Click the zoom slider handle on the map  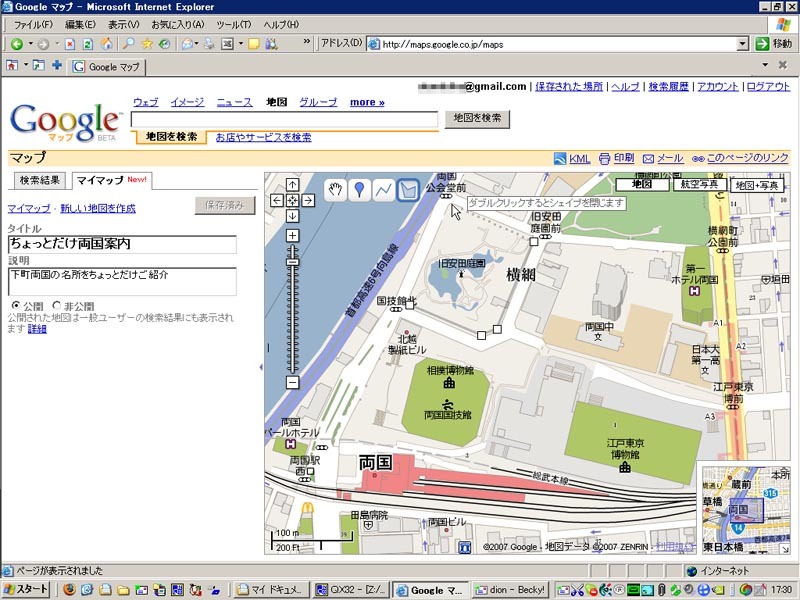click(x=292, y=262)
